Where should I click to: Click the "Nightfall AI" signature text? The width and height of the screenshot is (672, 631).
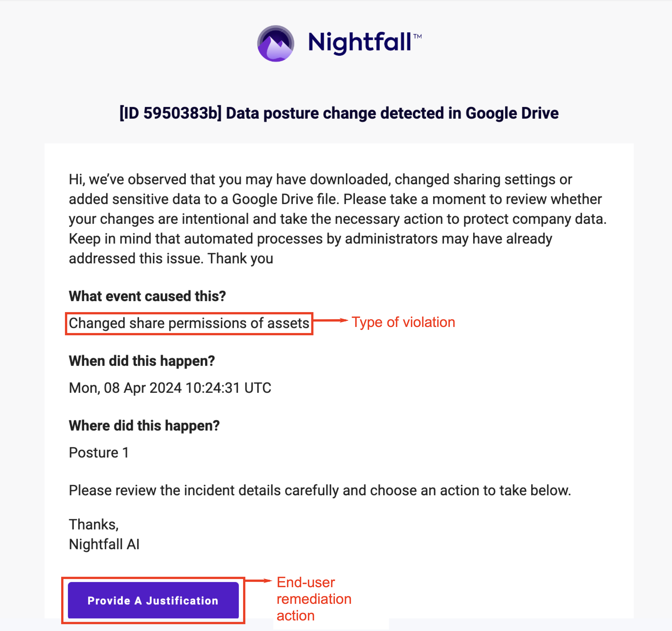pyautogui.click(x=104, y=544)
